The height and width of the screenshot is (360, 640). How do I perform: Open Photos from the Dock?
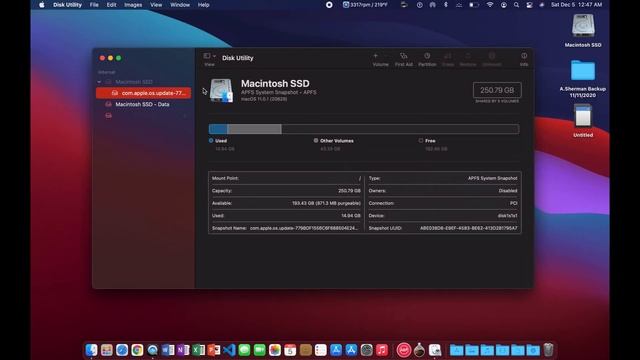click(x=275, y=350)
